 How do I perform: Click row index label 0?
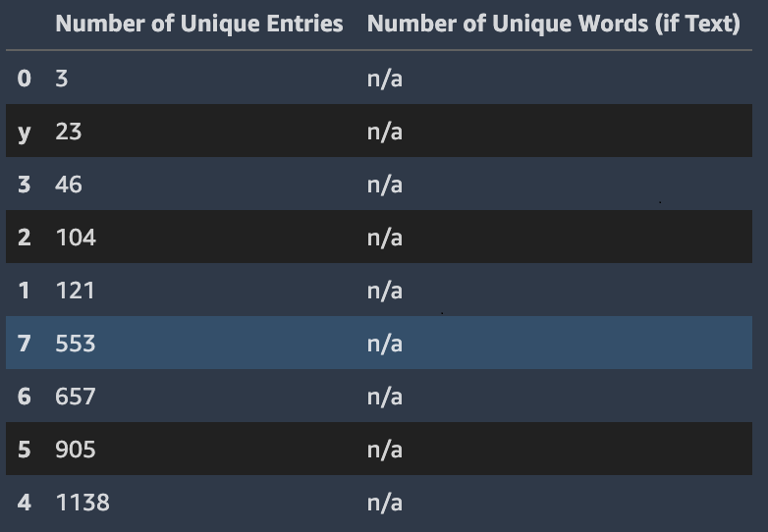(x=25, y=79)
